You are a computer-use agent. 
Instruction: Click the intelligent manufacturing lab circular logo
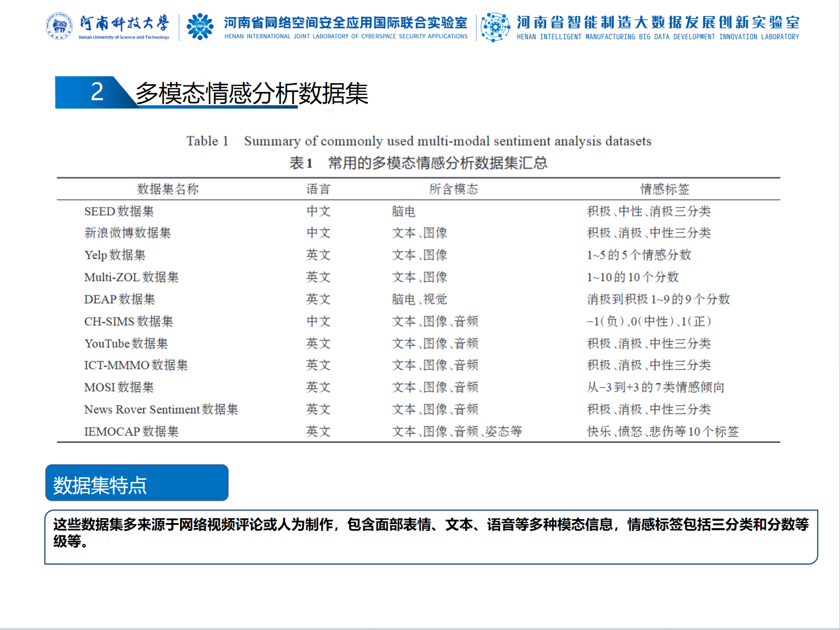click(496, 27)
